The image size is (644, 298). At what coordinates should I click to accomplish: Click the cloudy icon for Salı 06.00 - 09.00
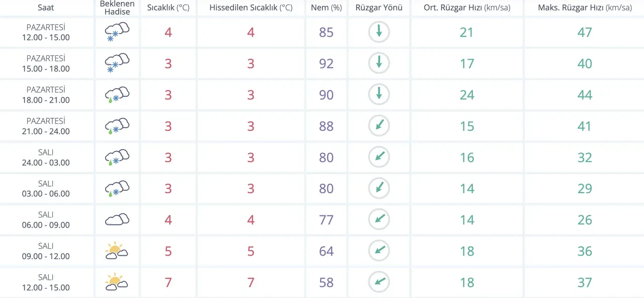(x=117, y=219)
